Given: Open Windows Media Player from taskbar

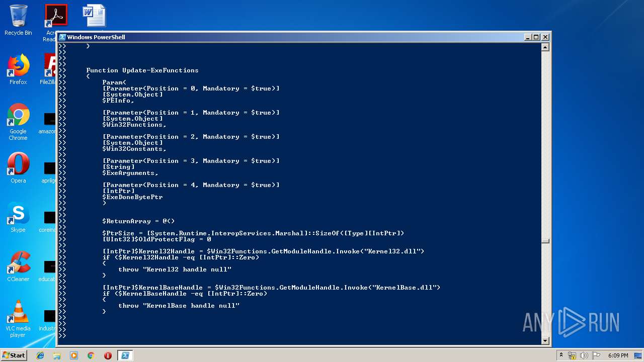Looking at the screenshot, I should point(74,355).
